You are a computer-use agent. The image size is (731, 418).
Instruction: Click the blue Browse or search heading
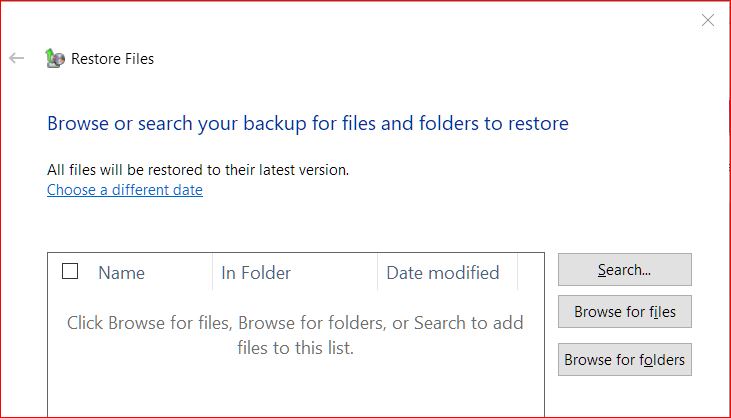[x=308, y=123]
